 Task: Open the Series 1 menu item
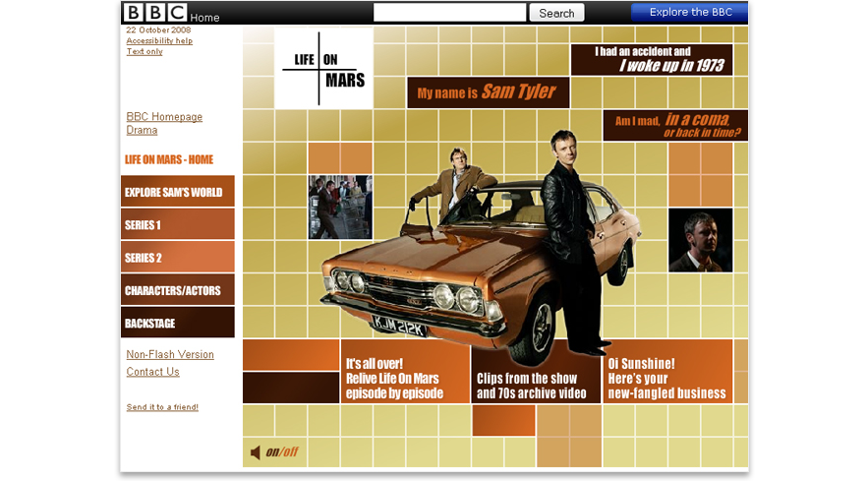pyautogui.click(x=178, y=224)
